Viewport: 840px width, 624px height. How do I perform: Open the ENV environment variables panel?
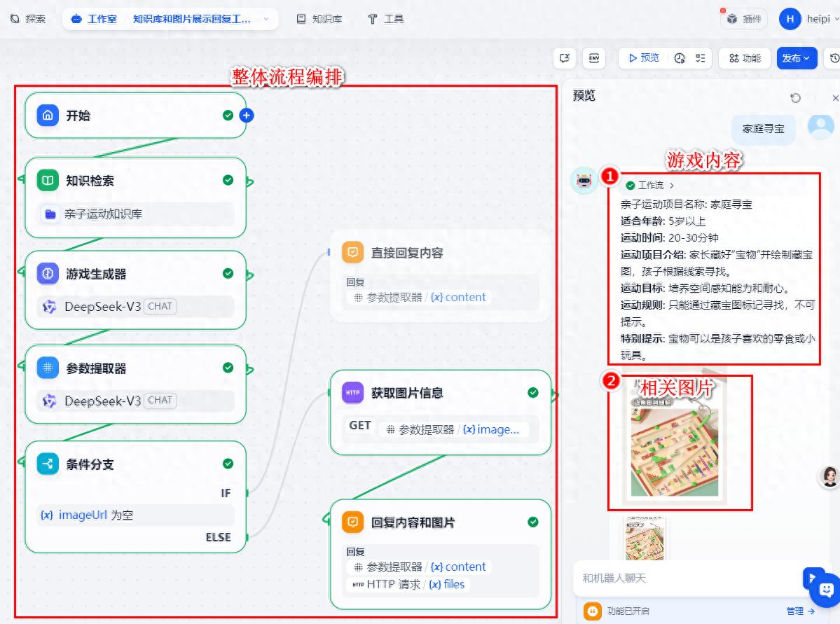coord(593,58)
